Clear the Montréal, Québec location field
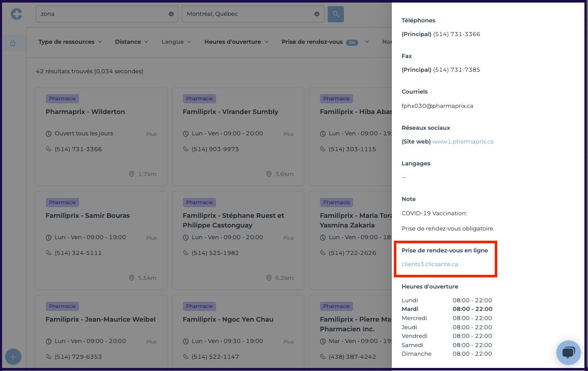 coord(317,14)
